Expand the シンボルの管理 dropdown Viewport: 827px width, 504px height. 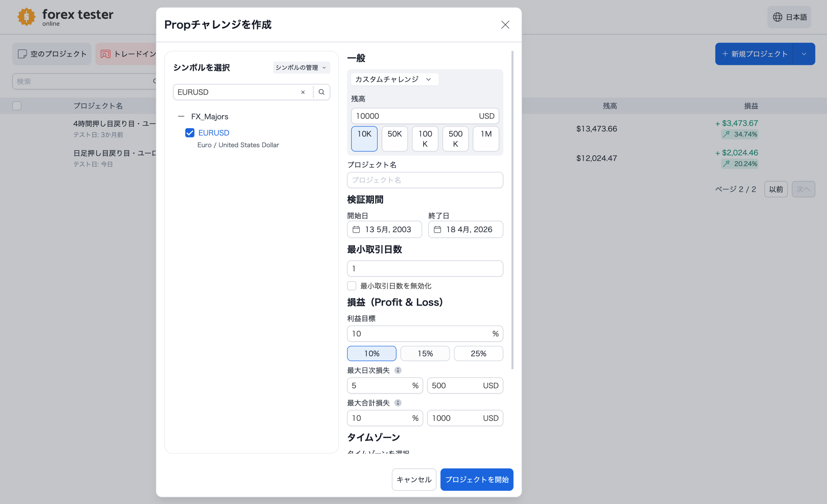click(301, 67)
